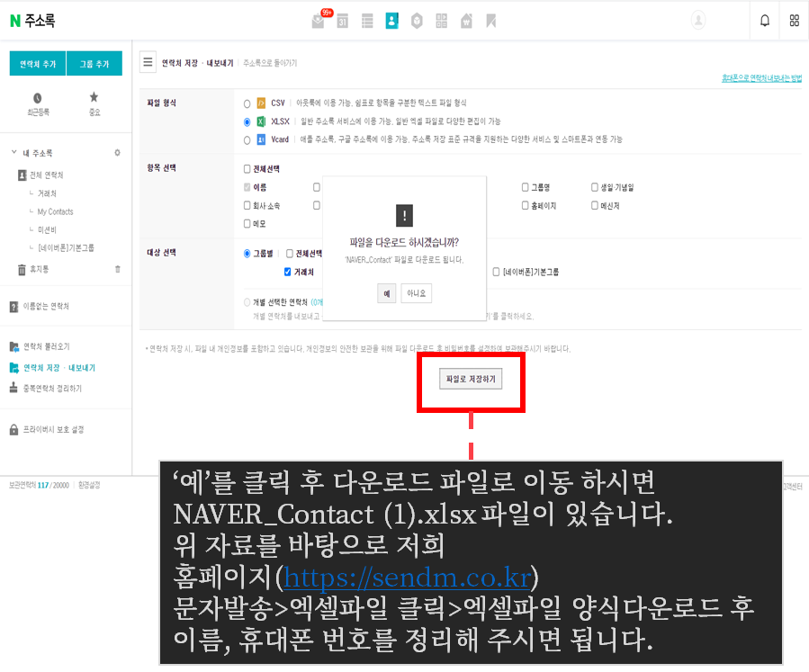Select My Contacts group in sidebar
The height and width of the screenshot is (672, 809).
click(55, 211)
